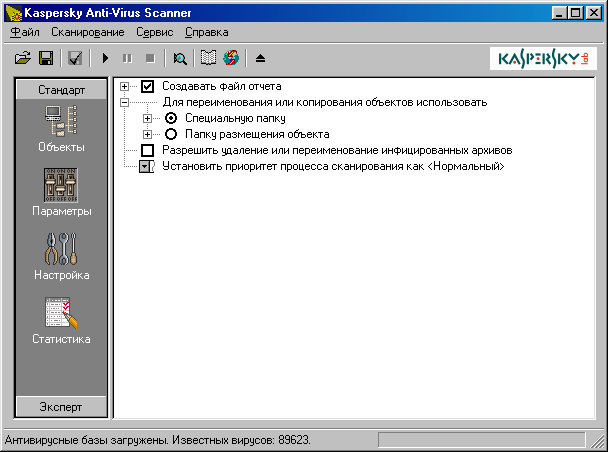Select Папку размещения объекта radio button
The image size is (608, 452).
(x=171, y=134)
